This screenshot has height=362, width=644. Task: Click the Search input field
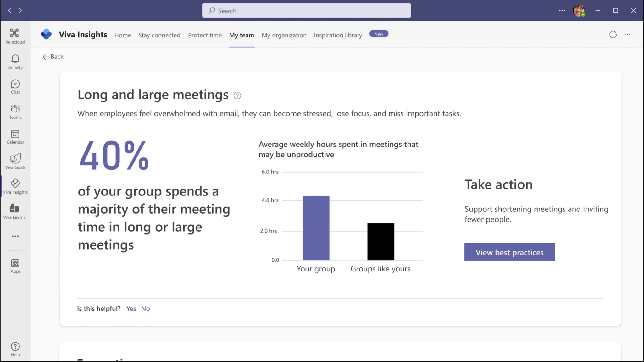pos(306,11)
